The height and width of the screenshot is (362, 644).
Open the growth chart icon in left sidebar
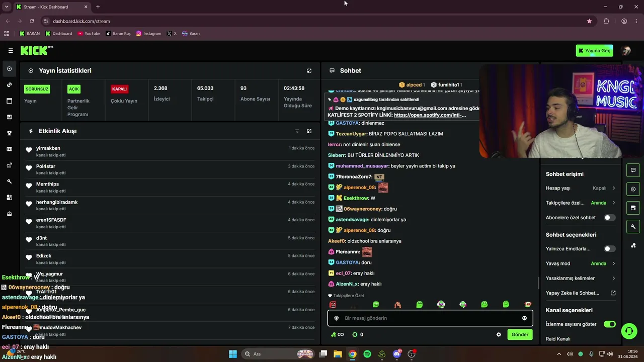(x=9, y=165)
